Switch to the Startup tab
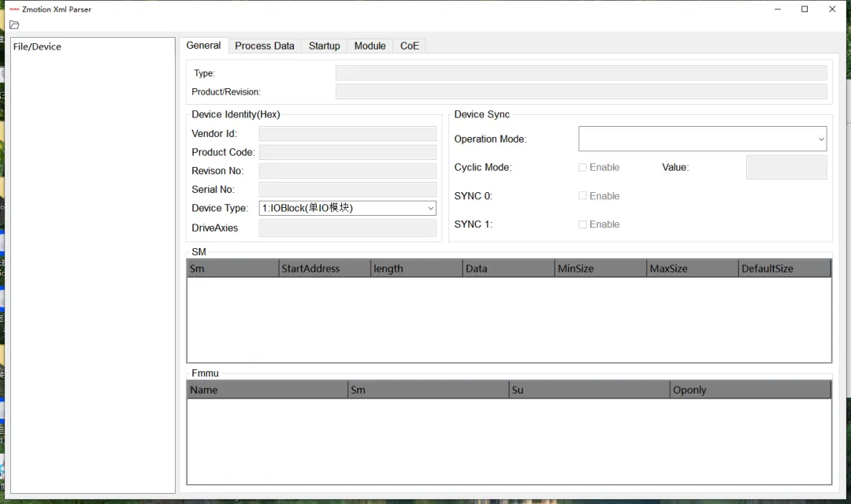The width and height of the screenshot is (851, 504). coord(324,46)
